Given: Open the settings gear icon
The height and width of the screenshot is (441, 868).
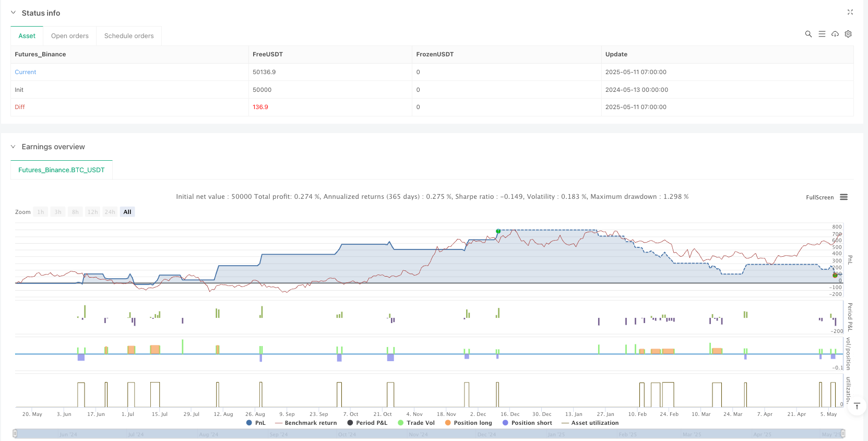Looking at the screenshot, I should [848, 34].
